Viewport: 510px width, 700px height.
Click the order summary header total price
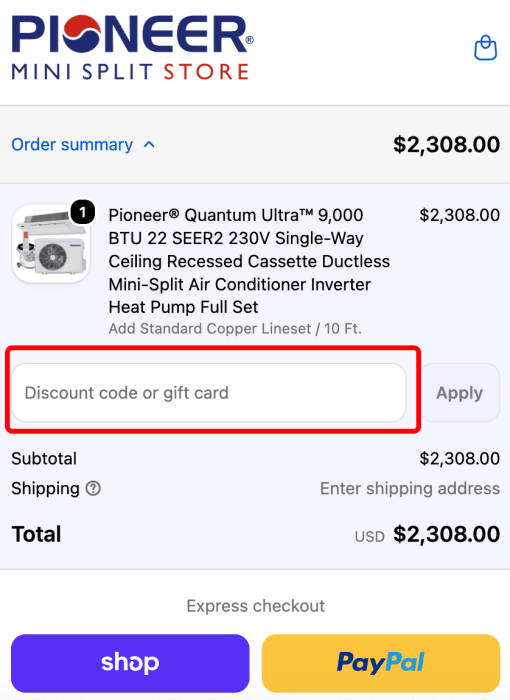click(446, 145)
